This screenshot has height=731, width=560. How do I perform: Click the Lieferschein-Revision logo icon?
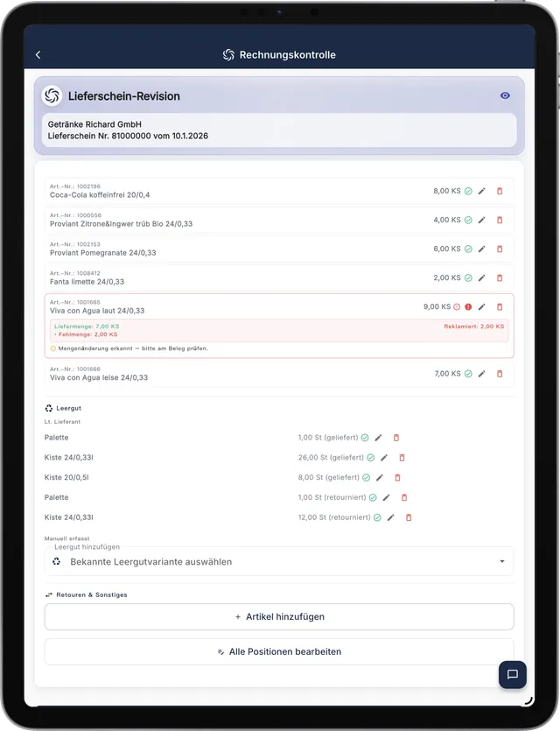tap(52, 95)
